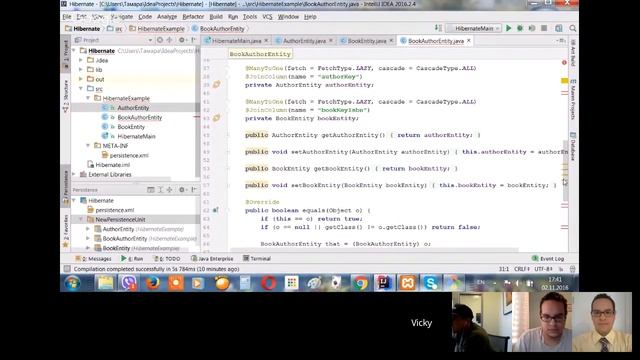Click the Stop process icon in toolbar
The height and width of the screenshot is (360, 640).
(x=544, y=28)
